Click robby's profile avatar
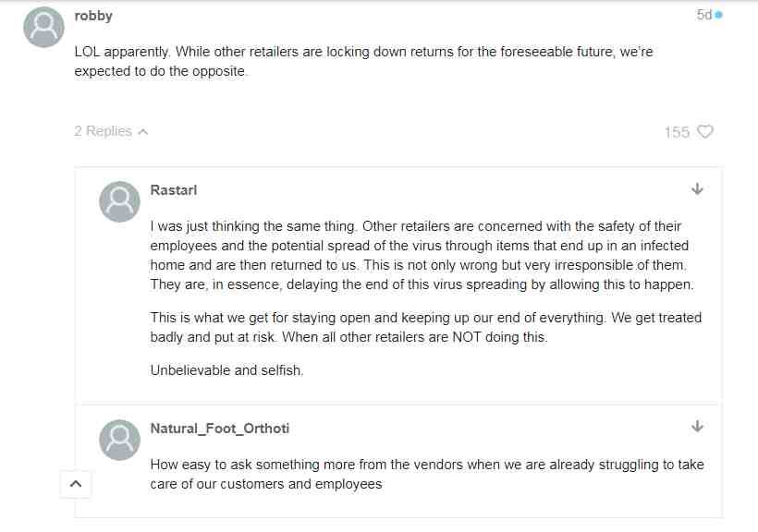 (x=43, y=27)
